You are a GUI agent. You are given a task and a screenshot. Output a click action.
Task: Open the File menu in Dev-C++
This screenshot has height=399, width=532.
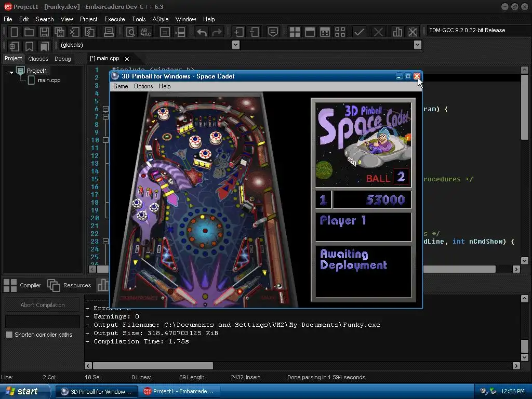(8, 19)
